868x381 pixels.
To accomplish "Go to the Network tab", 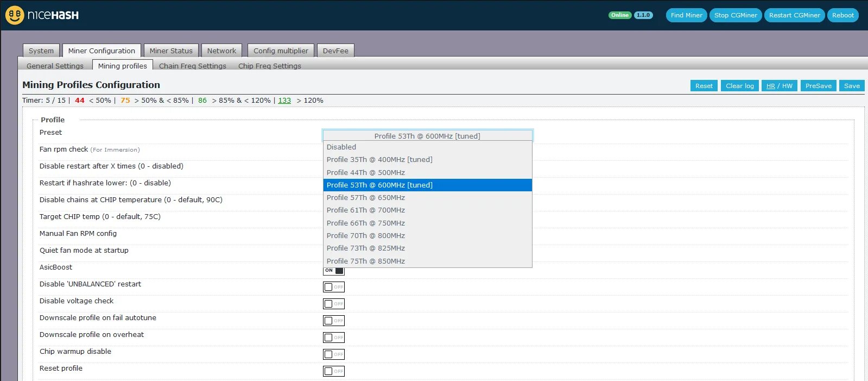I will [221, 51].
